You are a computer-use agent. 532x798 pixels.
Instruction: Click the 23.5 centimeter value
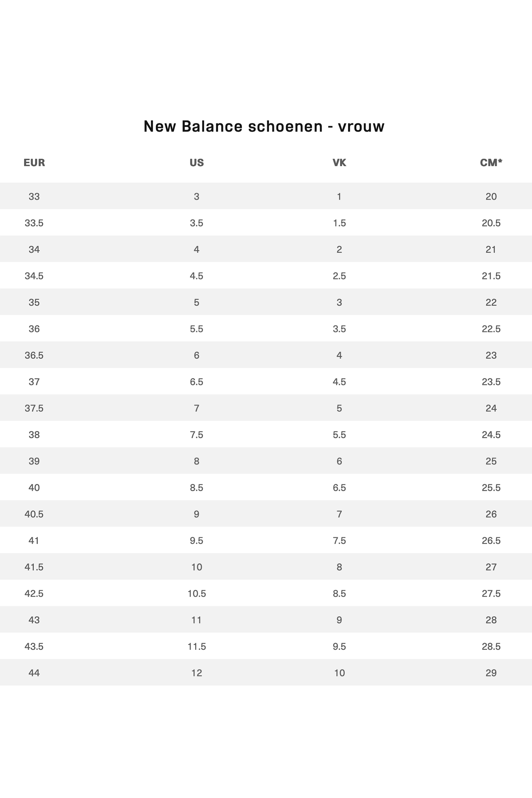(491, 382)
